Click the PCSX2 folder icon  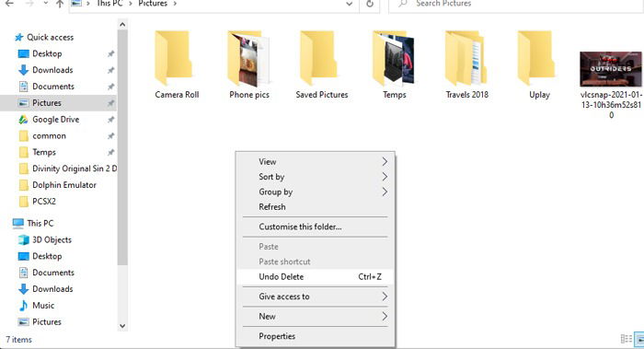click(24, 202)
